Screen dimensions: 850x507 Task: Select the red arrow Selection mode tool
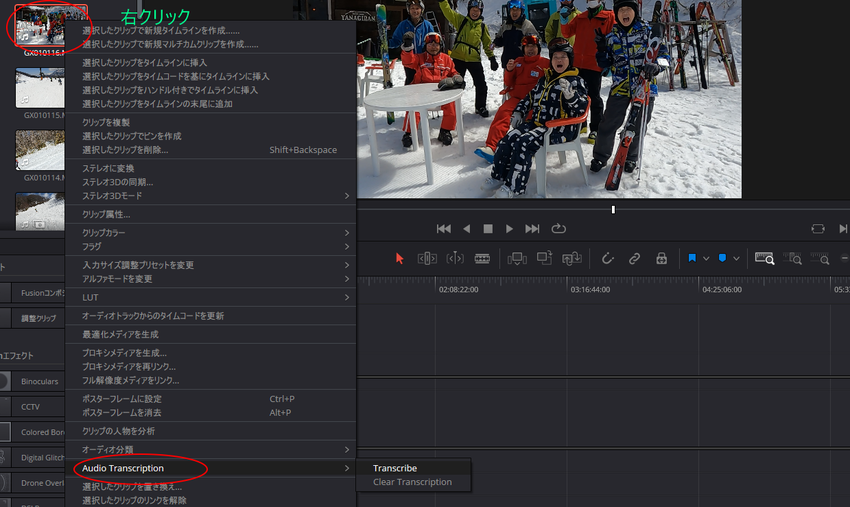tap(400, 259)
